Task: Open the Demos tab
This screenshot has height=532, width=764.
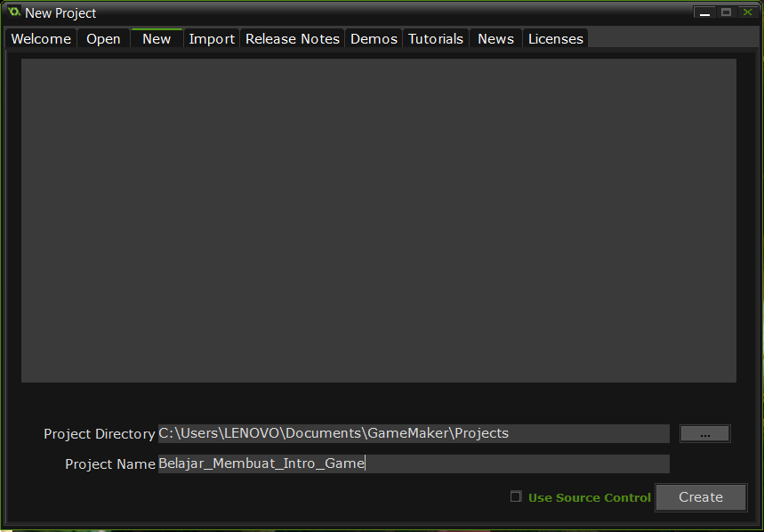Action: [374, 38]
